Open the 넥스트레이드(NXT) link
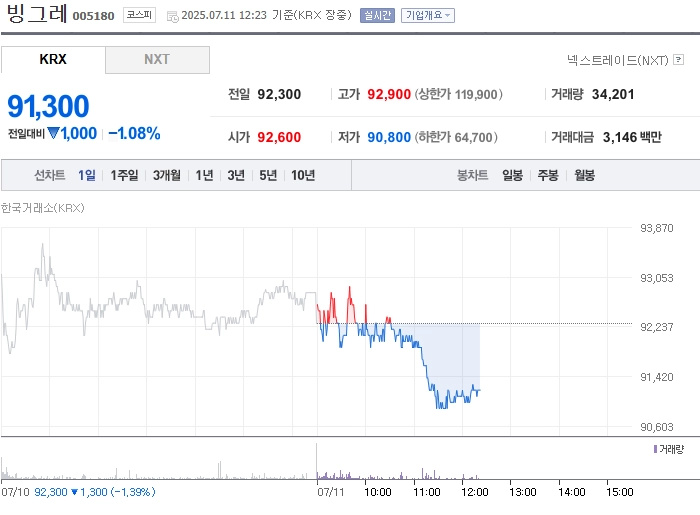700x515 pixels. (x=617, y=60)
